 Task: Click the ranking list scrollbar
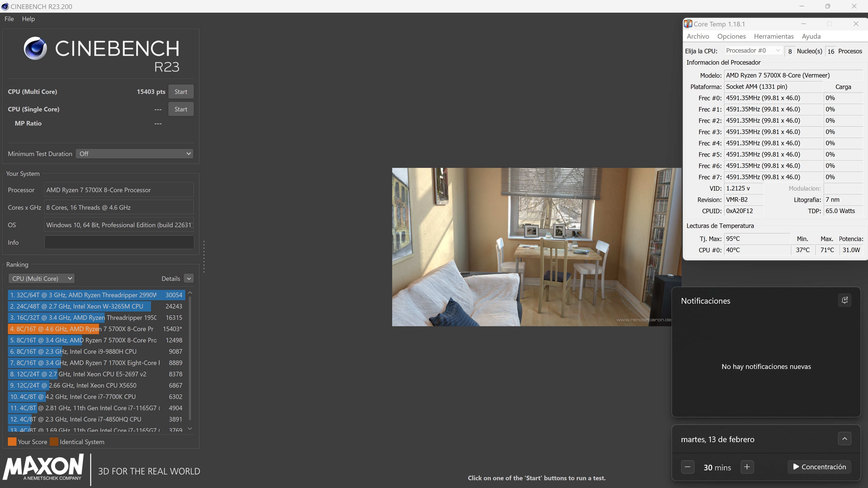(x=190, y=359)
